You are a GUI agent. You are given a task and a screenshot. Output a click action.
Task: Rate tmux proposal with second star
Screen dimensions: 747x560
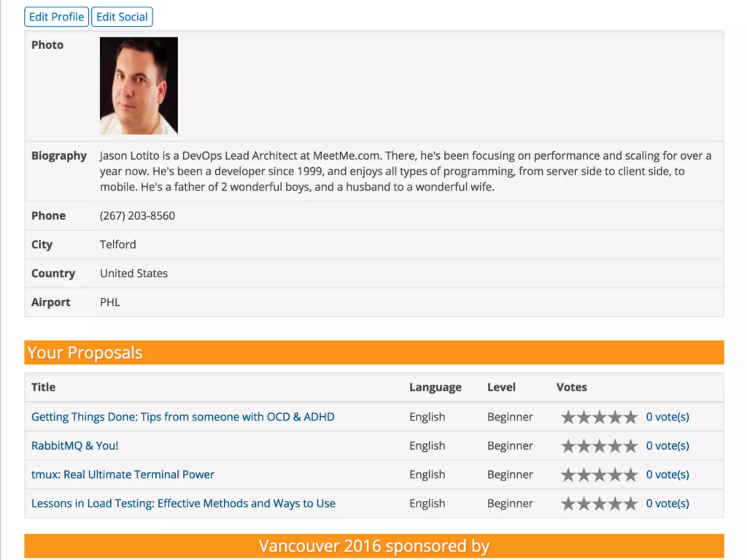coord(584,475)
